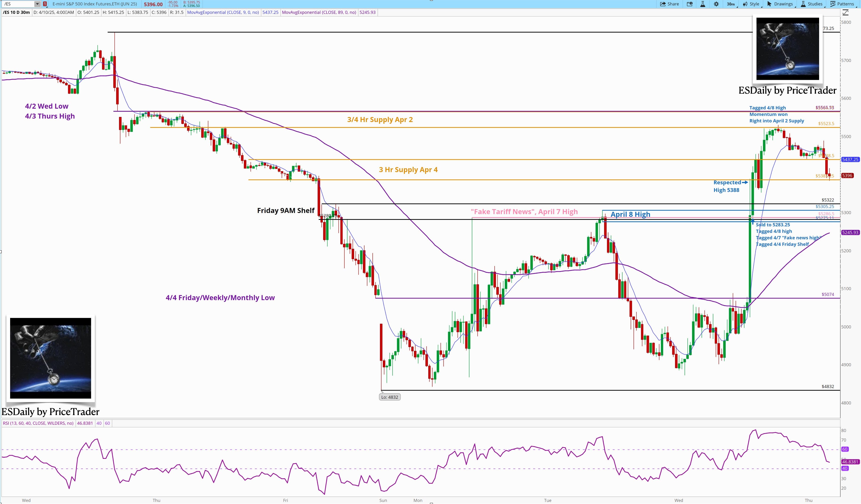The height and width of the screenshot is (504, 861).
Task: Click the RSI oversold 40 color tag
Action: 99,423
